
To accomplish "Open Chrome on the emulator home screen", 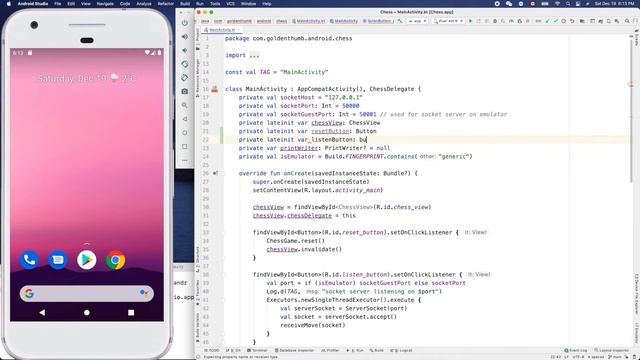I will coord(116,260).
